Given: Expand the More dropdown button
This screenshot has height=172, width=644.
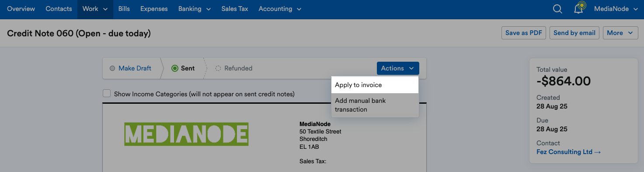Looking at the screenshot, I should [620, 33].
